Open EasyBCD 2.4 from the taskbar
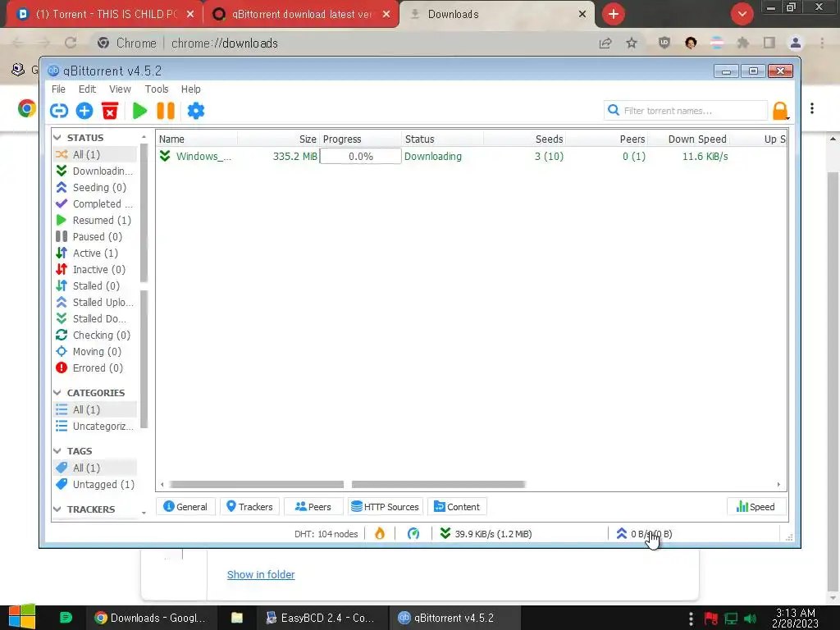Viewport: 840px width, 630px height. pos(321,618)
